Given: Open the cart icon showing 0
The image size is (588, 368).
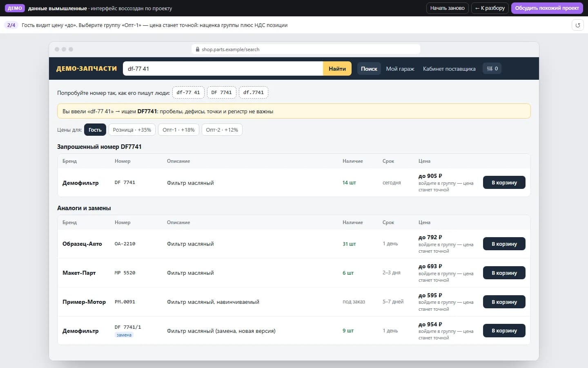Looking at the screenshot, I should tap(492, 69).
